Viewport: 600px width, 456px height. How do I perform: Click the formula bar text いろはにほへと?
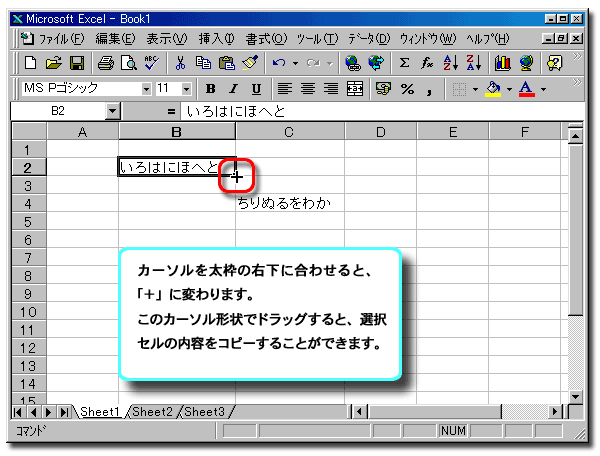pos(236,111)
